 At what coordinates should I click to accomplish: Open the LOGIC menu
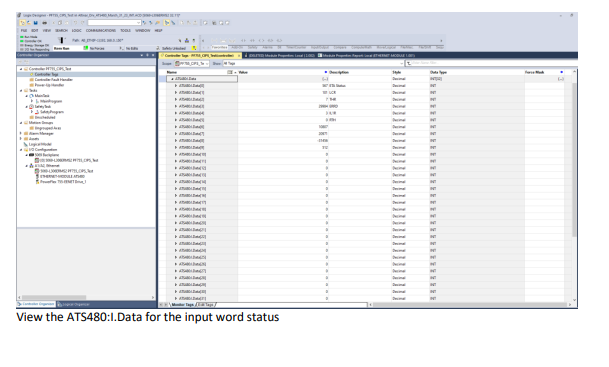(x=77, y=30)
